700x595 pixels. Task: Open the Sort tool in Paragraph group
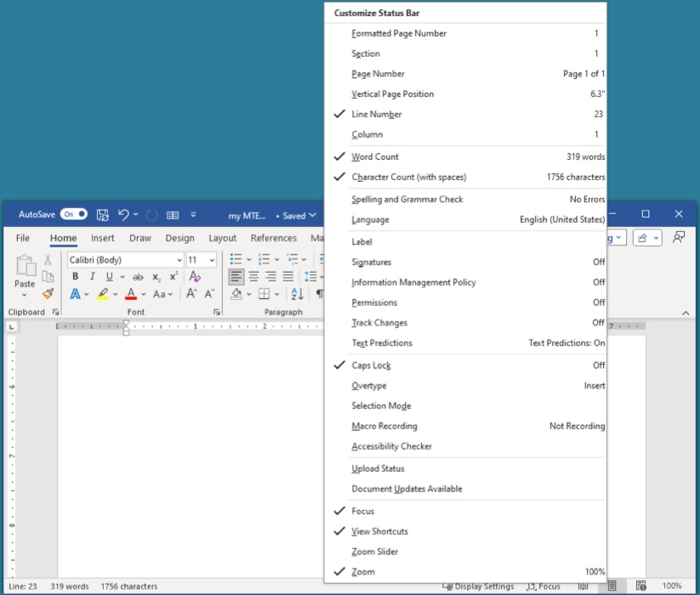pyautogui.click(x=296, y=294)
